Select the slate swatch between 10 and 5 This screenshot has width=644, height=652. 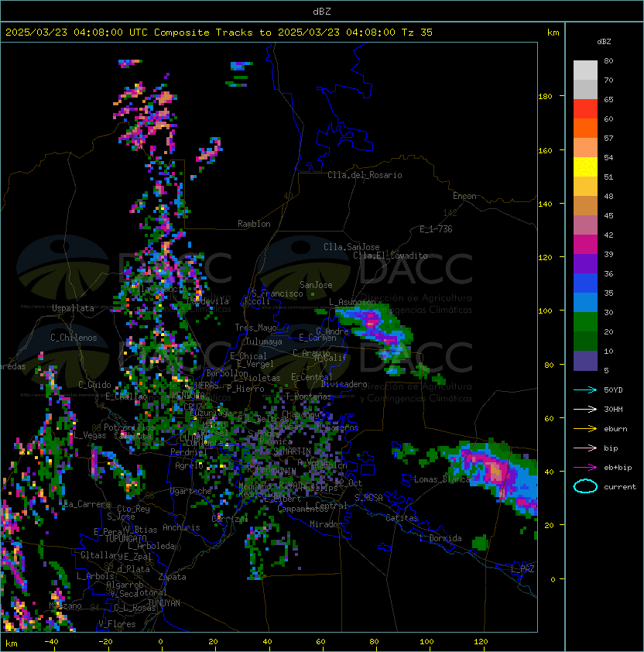click(585, 361)
